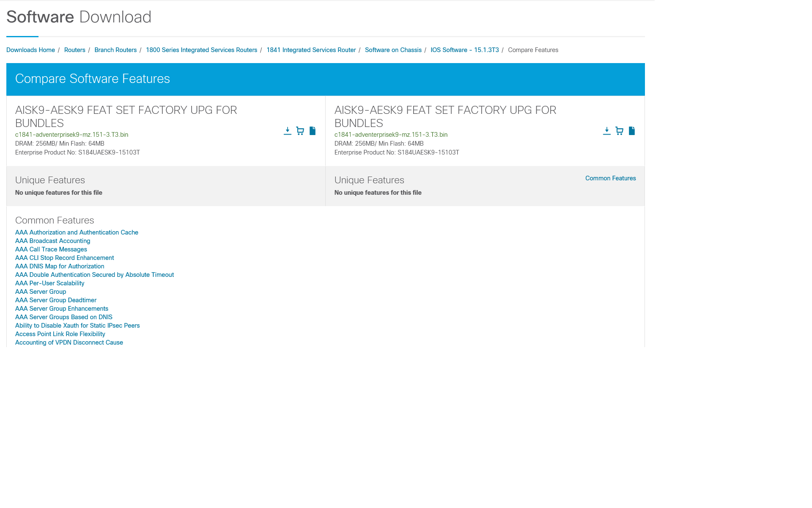Image resolution: width=812 pixels, height=508 pixels.
Task: Navigate to Branch Routers breadcrumb
Action: click(115, 50)
